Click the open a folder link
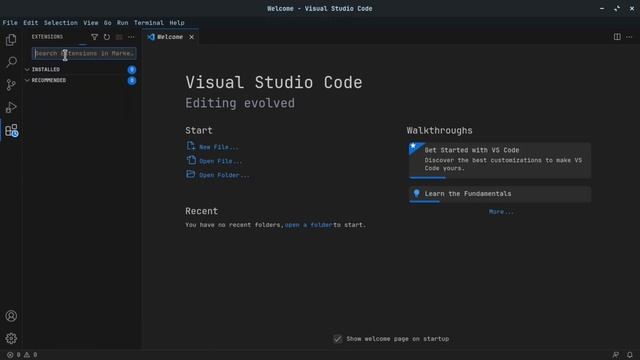 point(309,225)
